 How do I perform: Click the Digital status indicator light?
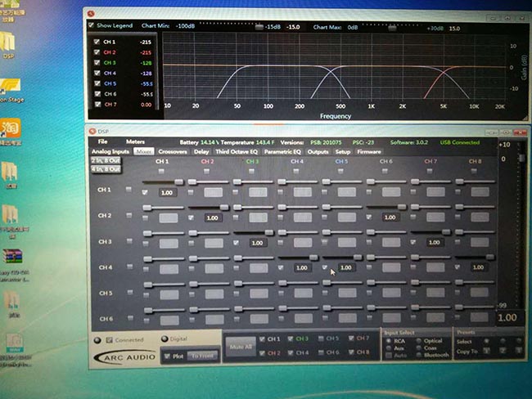click(163, 339)
